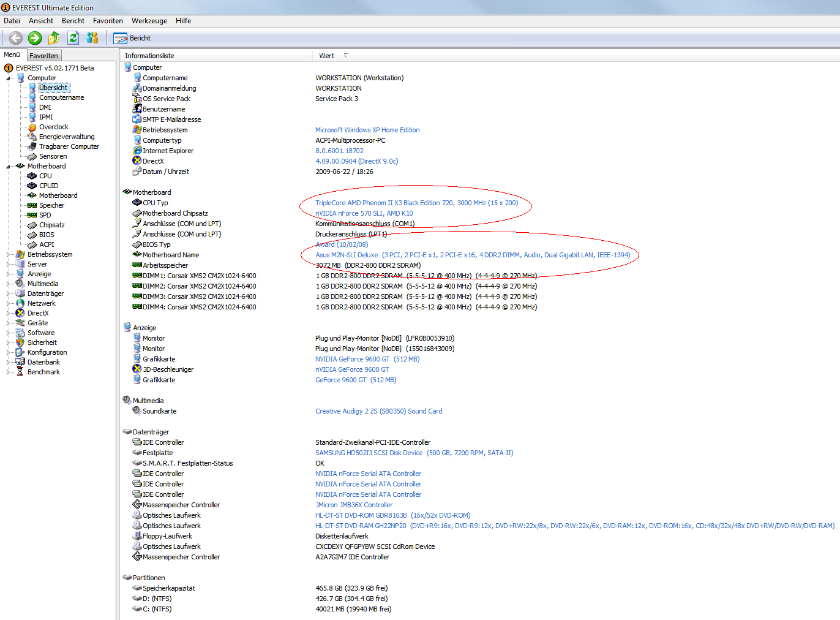Image resolution: width=840 pixels, height=620 pixels.
Task: Collapse the Computer tree node
Action: pos(9,78)
